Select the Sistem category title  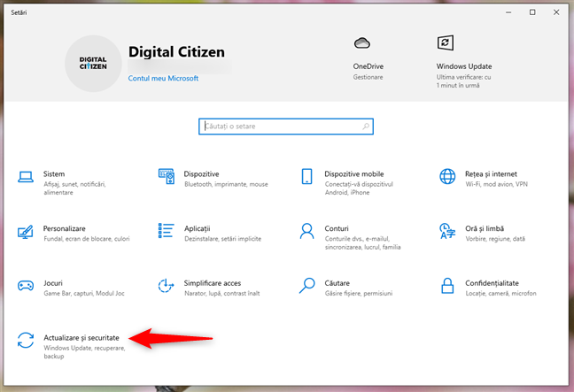[54, 174]
